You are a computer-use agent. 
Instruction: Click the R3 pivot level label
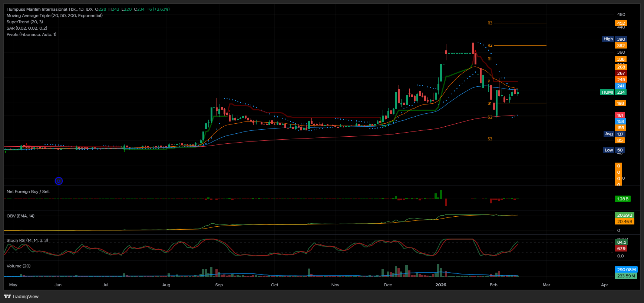[490, 23]
